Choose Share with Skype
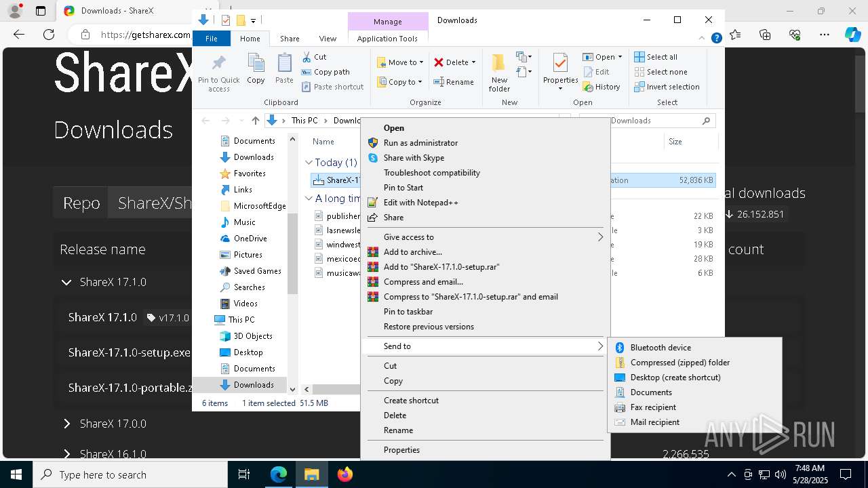This screenshot has height=488, width=868. tap(486, 158)
